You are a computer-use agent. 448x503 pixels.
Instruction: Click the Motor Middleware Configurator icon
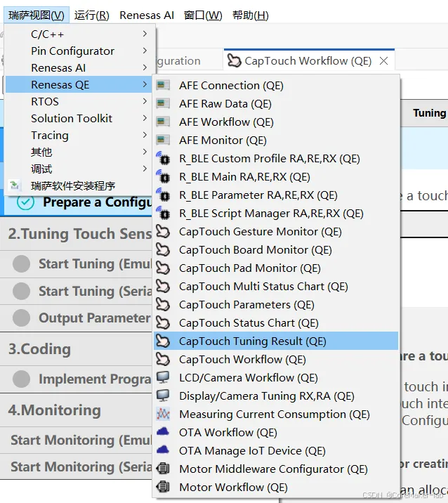click(163, 469)
